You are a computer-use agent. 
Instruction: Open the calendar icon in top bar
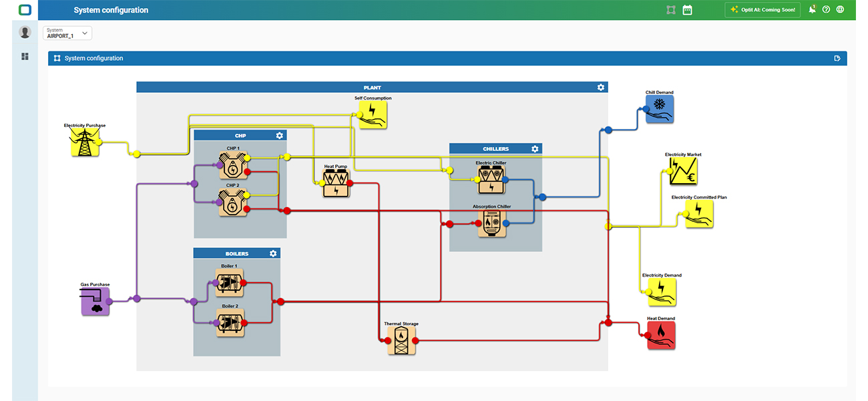click(688, 10)
